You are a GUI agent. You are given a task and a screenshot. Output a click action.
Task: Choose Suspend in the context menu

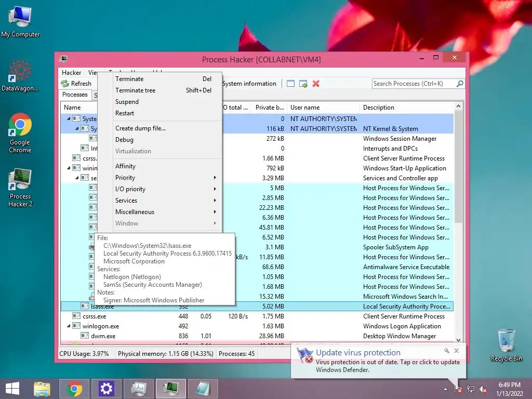[166, 102]
